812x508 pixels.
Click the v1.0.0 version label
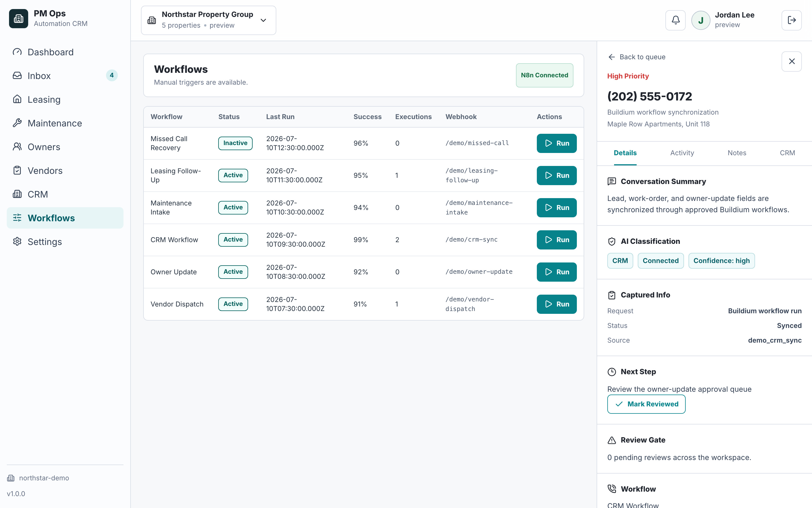pyautogui.click(x=16, y=494)
